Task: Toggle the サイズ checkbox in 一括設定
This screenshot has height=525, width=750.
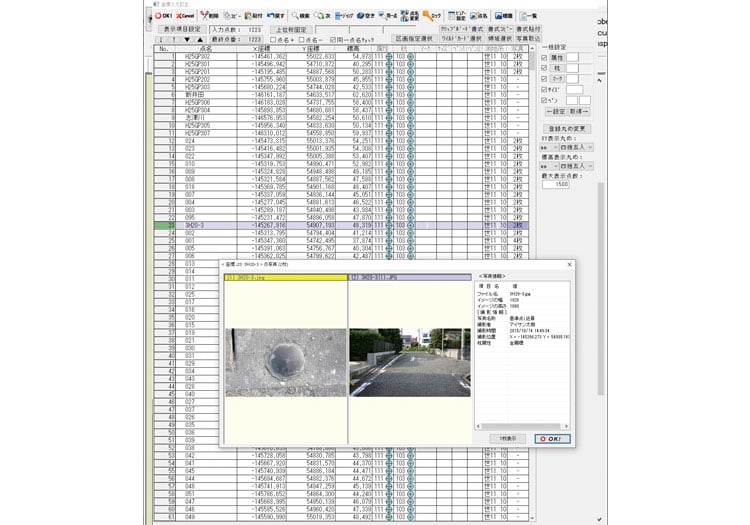Action: 544,89
